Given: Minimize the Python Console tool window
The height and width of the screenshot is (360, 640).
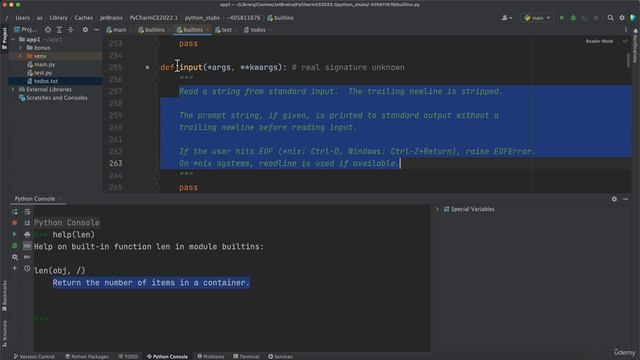Looking at the screenshot, I should 626,199.
